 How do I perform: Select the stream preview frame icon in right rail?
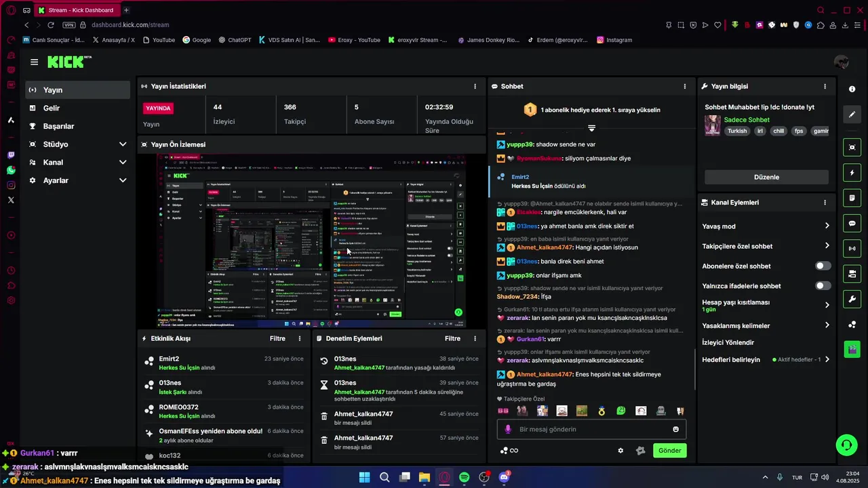(852, 147)
